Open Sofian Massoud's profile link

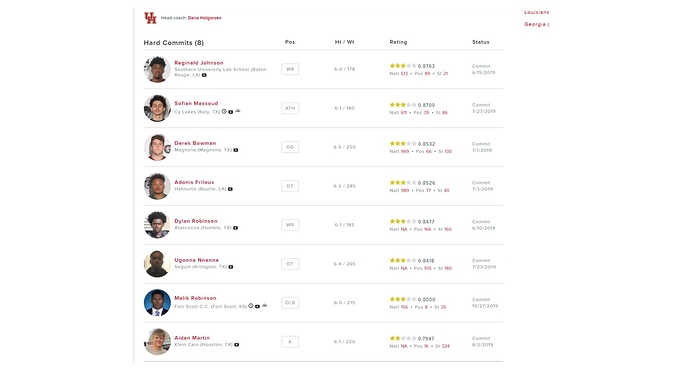[196, 103]
